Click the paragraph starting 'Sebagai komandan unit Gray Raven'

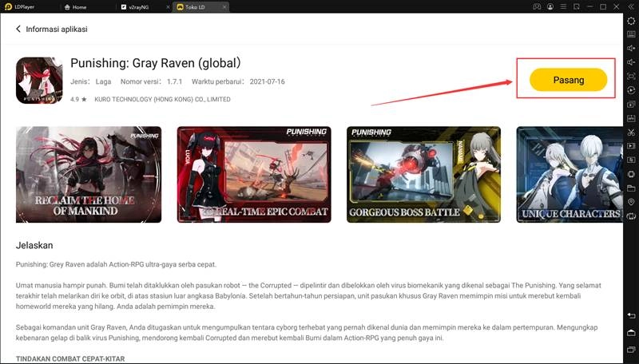click(307, 332)
